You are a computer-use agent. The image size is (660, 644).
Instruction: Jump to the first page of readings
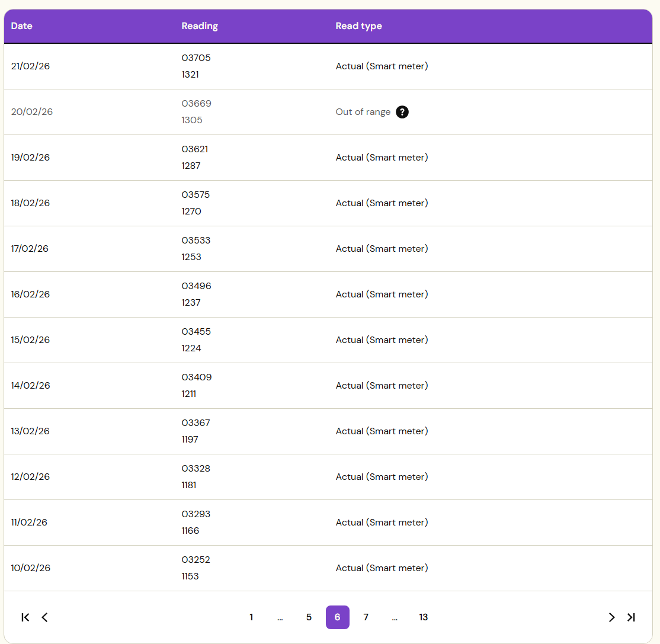25,617
